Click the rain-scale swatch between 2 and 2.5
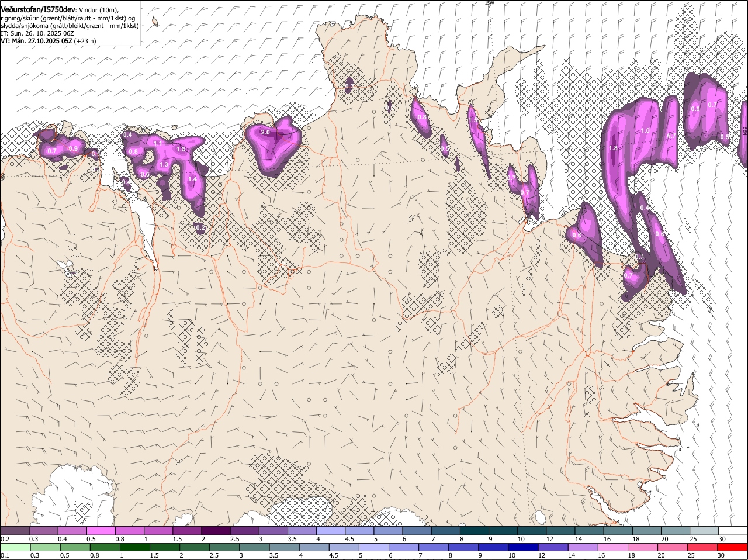Image resolution: width=748 pixels, height=560 pixels. tap(195, 547)
